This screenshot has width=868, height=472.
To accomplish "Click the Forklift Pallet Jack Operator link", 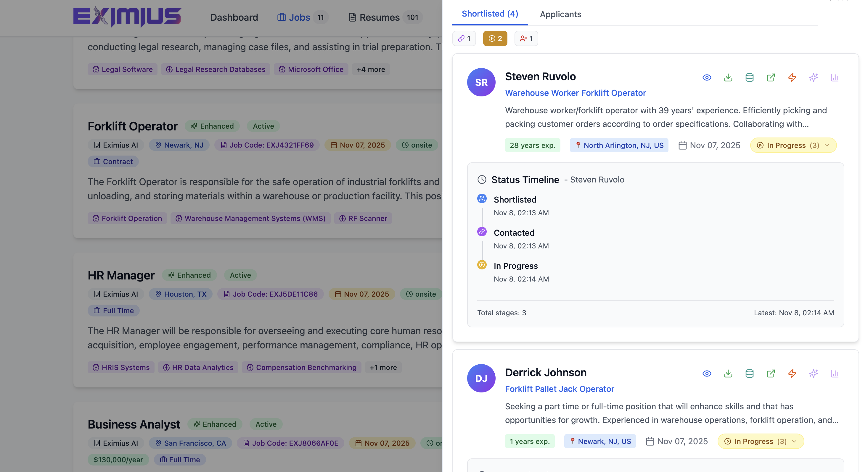I will coord(559,389).
